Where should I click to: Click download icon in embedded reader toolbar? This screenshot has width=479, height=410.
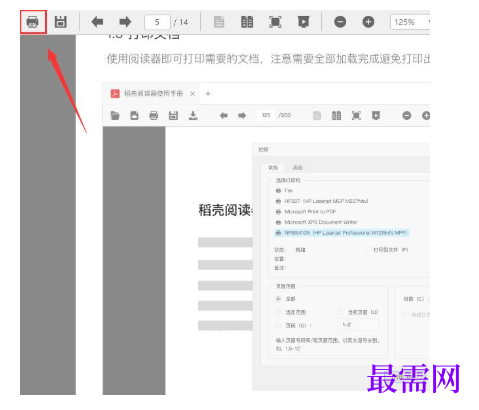pyautogui.click(x=193, y=116)
